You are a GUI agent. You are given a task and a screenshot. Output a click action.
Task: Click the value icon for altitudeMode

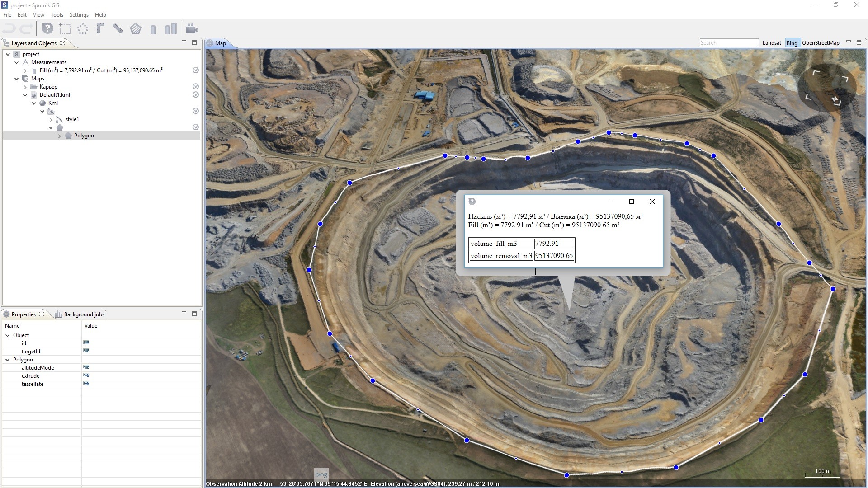pyautogui.click(x=86, y=367)
